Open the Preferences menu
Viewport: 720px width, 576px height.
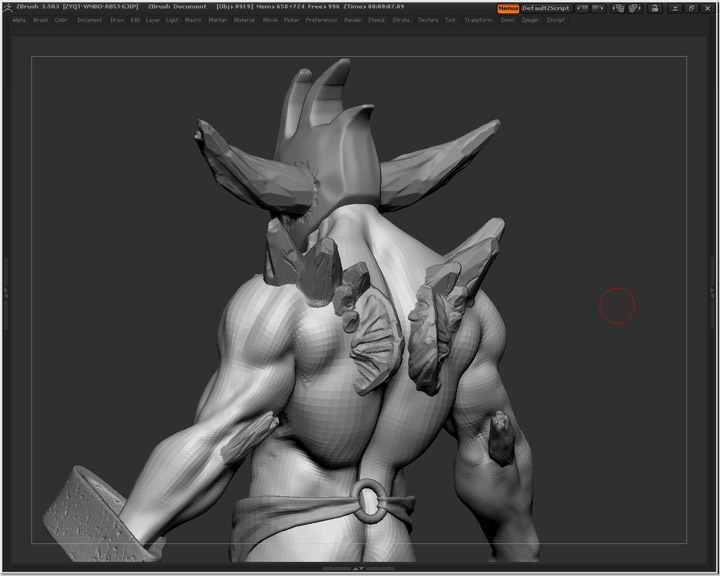[321, 20]
